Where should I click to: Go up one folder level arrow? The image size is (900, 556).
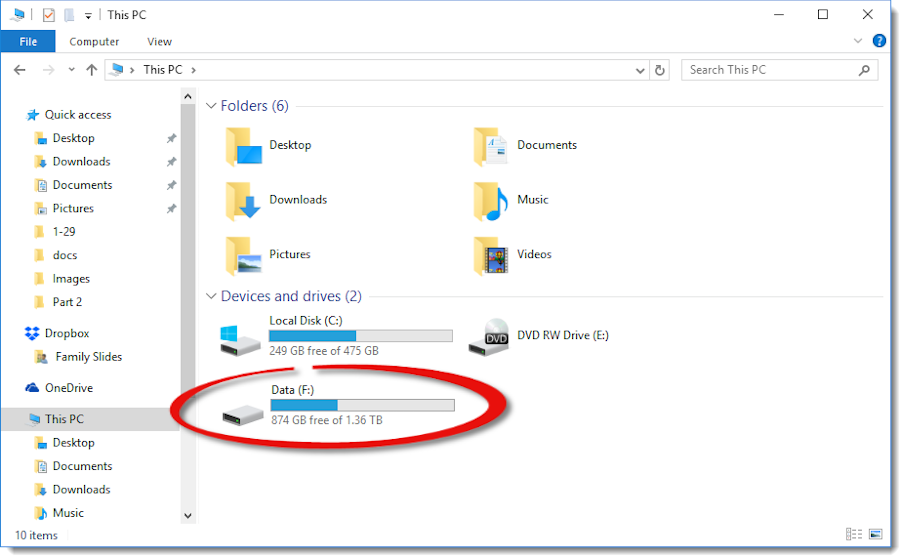91,70
